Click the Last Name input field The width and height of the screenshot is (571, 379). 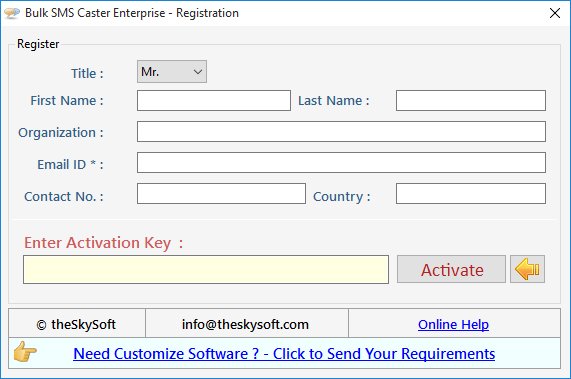471,100
